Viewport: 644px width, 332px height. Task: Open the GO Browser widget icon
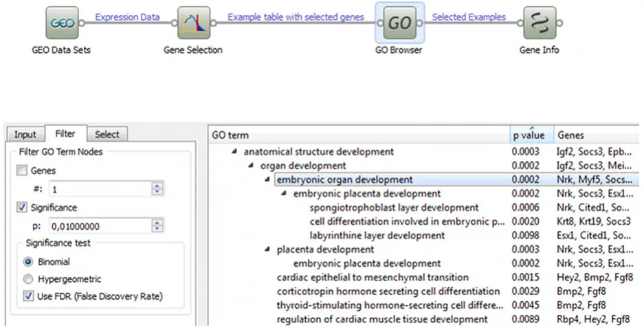399,23
